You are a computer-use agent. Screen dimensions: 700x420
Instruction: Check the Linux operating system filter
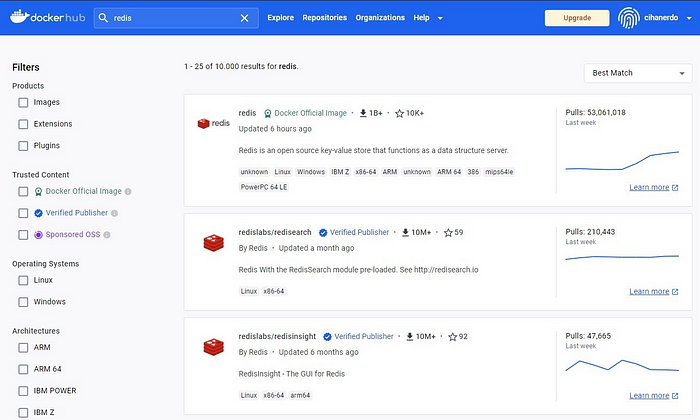(x=23, y=280)
